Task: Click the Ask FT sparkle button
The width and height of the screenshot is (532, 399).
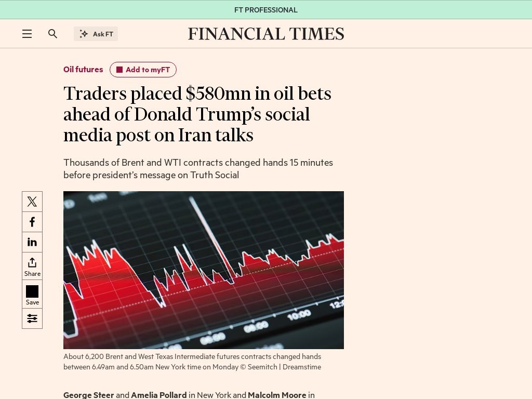Action: [x=96, y=33]
